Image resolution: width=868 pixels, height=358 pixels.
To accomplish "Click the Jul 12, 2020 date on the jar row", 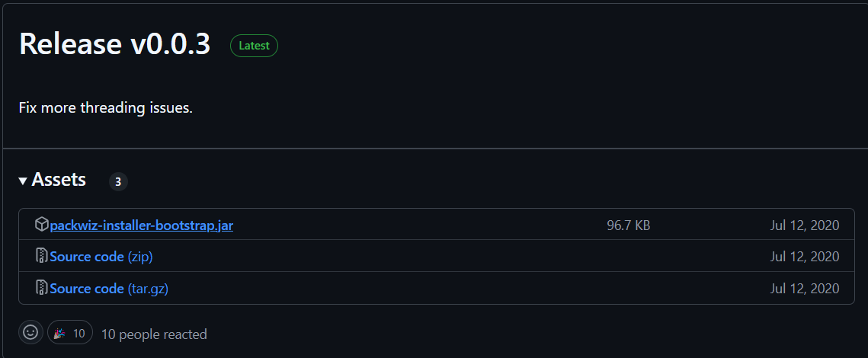I will click(805, 225).
